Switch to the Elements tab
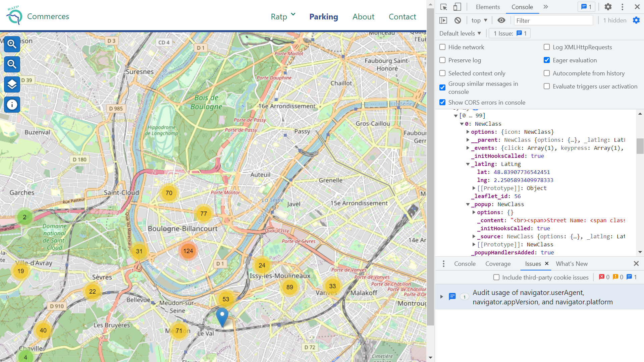This screenshot has height=362, width=644. tap(487, 7)
